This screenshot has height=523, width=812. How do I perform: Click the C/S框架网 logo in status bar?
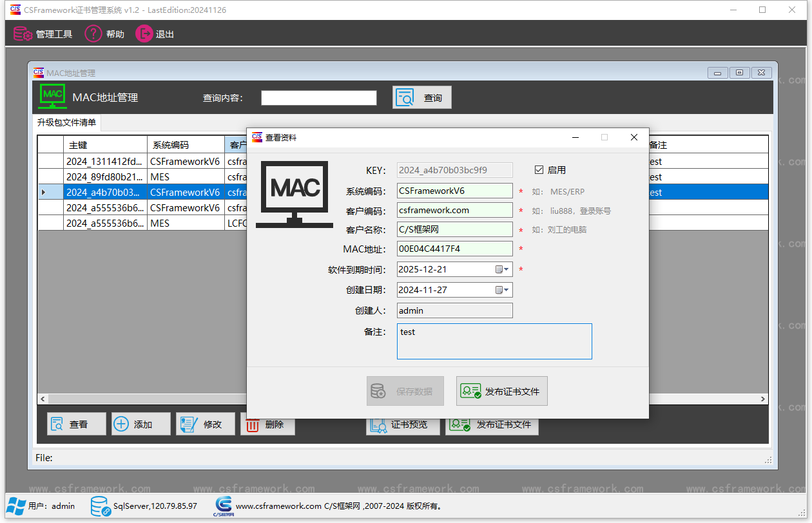[224, 506]
